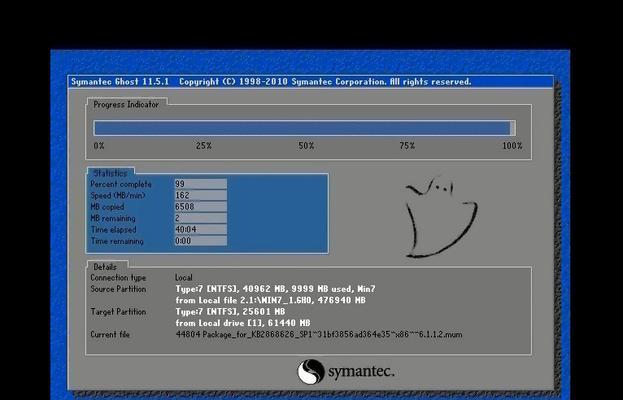This screenshot has height=400, width=623.
Task: Click the Details group label
Action: click(105, 267)
